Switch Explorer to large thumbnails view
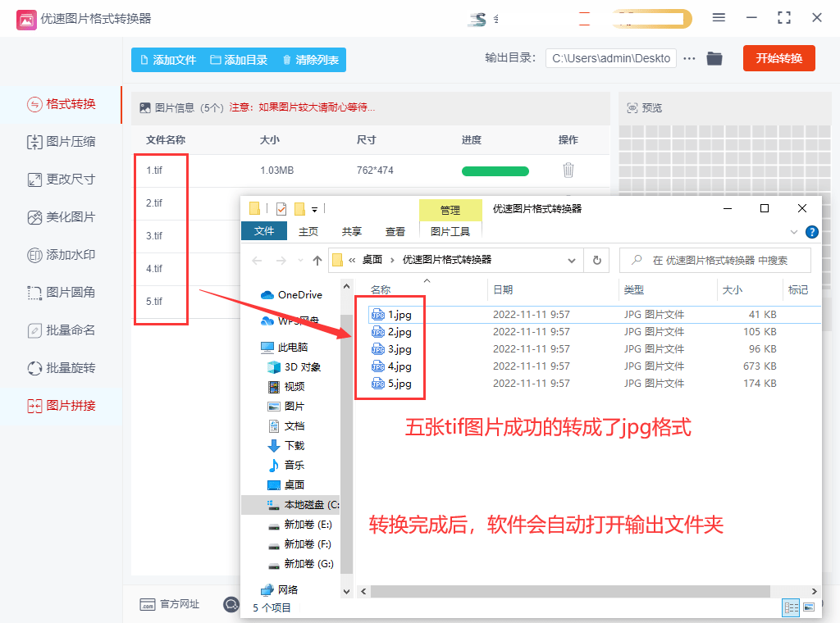The width and height of the screenshot is (840, 623). coord(810,607)
